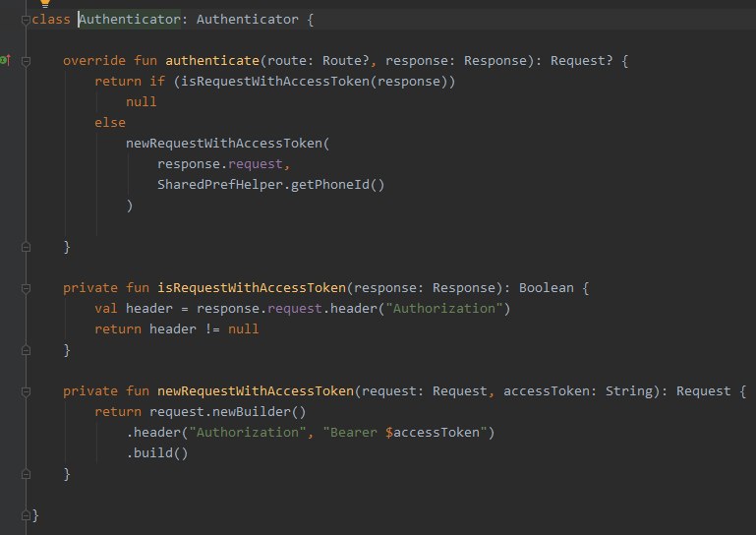
Task: Click 'request' property in the val header line
Action: pos(295,308)
